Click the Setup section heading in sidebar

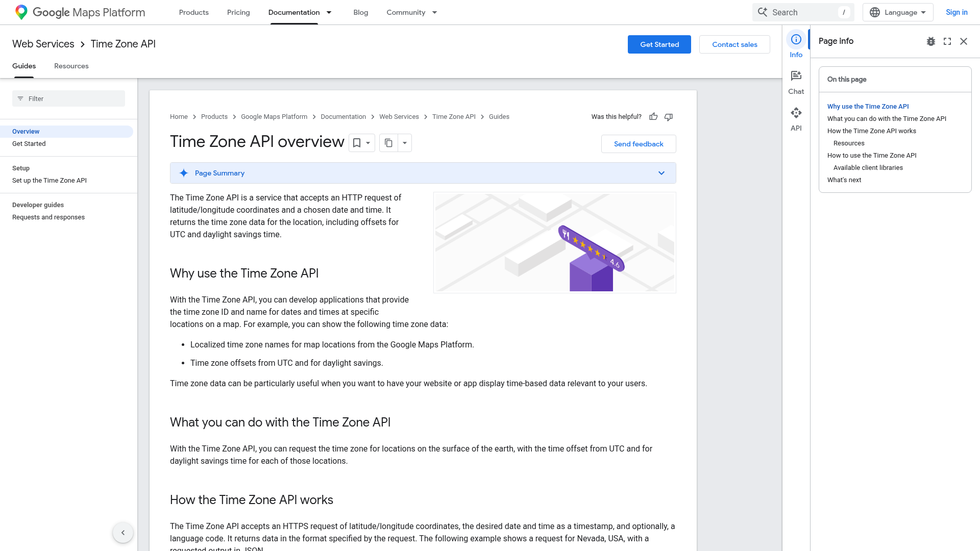coord(21,168)
